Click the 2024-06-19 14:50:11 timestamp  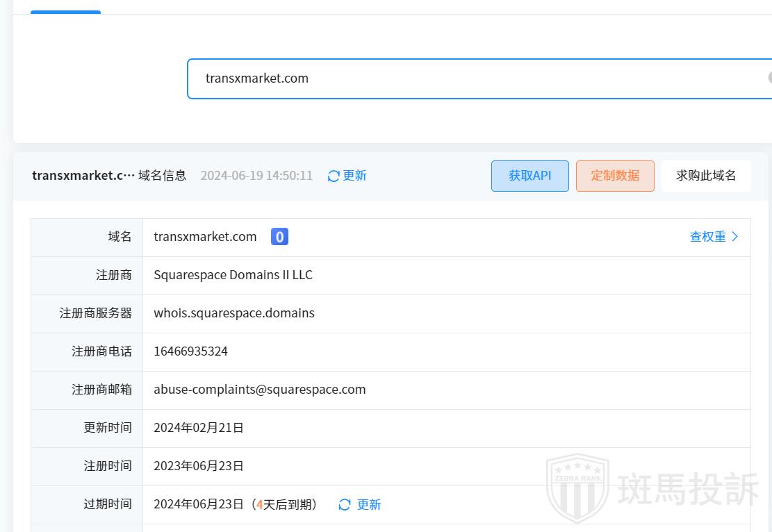click(256, 176)
